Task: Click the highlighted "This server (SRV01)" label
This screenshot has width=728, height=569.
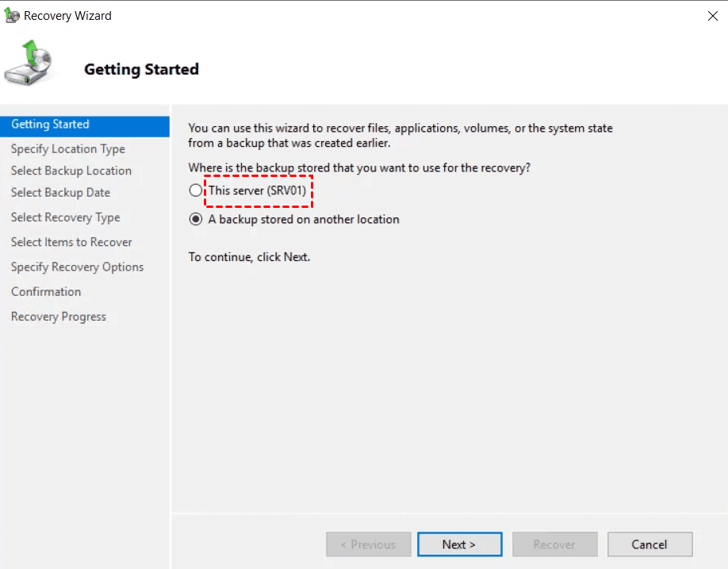Action: [258, 190]
